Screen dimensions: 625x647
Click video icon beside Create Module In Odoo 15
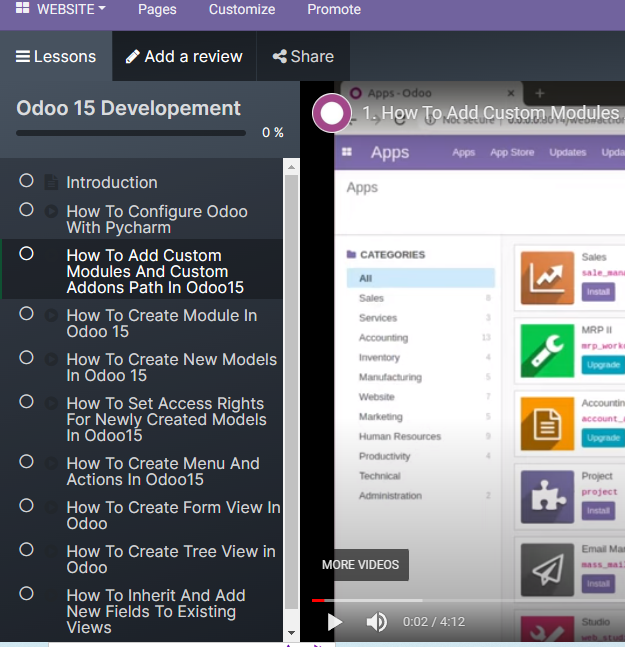click(51, 315)
